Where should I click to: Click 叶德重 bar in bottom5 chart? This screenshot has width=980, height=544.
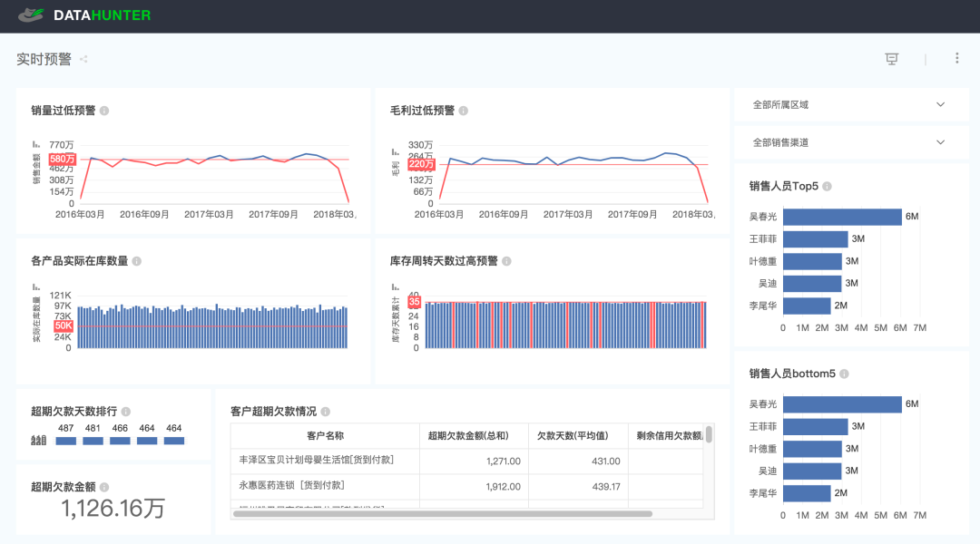pos(812,449)
